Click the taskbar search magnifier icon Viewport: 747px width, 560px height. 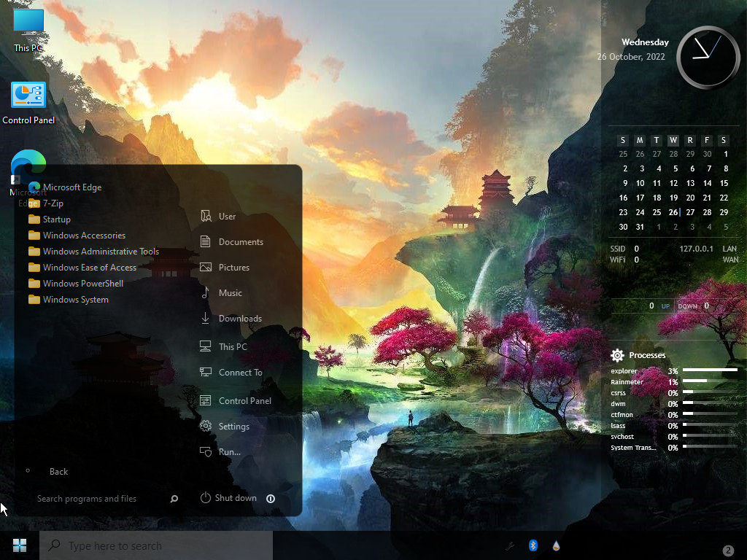[x=54, y=545]
